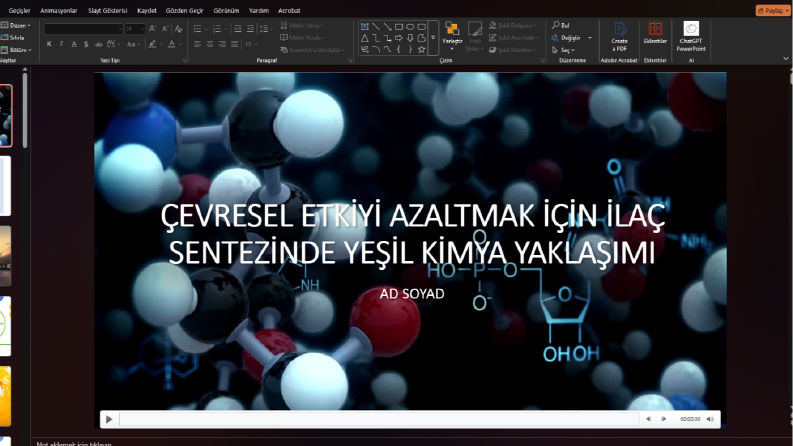Click the Sıfırla reset button
Image resolution: width=793 pixels, height=446 pixels.
(x=13, y=37)
